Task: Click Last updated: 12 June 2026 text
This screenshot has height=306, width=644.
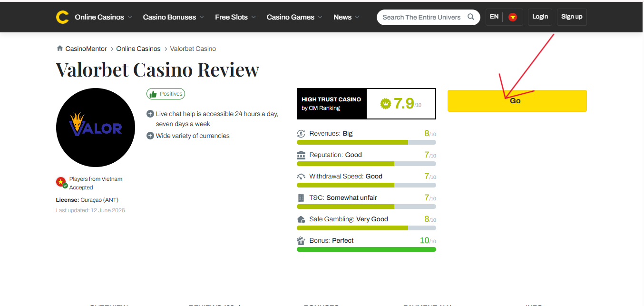Action: [x=90, y=210]
